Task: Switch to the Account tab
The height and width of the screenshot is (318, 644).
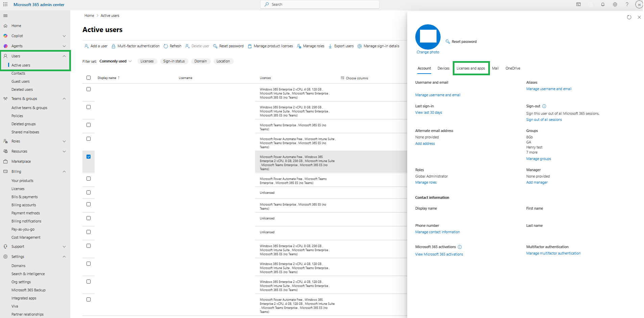Action: (x=424, y=68)
